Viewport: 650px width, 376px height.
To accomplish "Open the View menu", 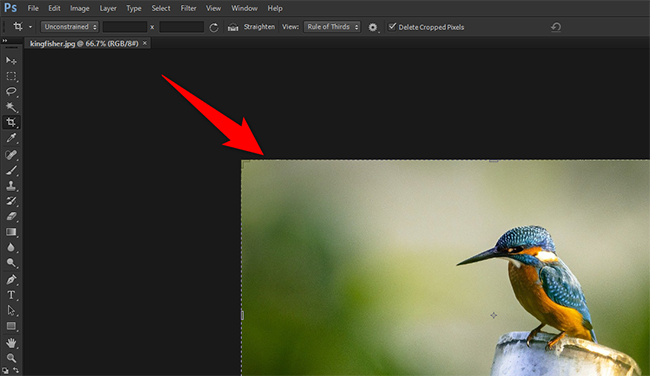I will click(213, 8).
